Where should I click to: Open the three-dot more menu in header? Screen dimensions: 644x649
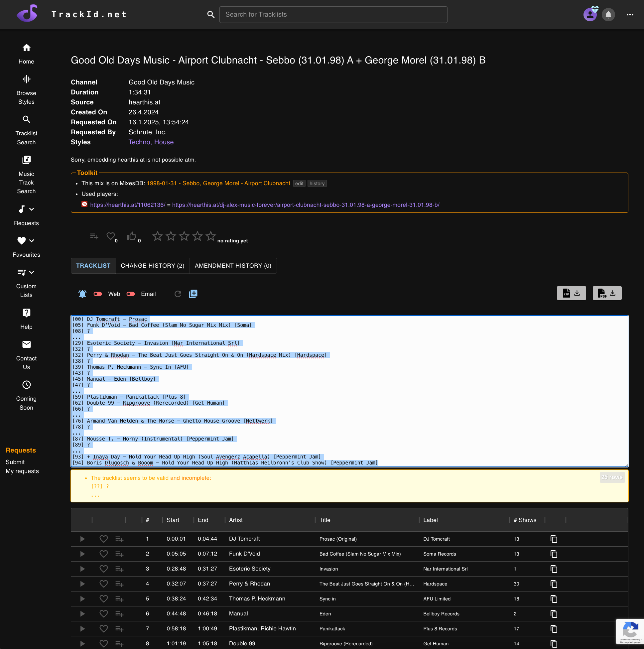[x=630, y=14]
